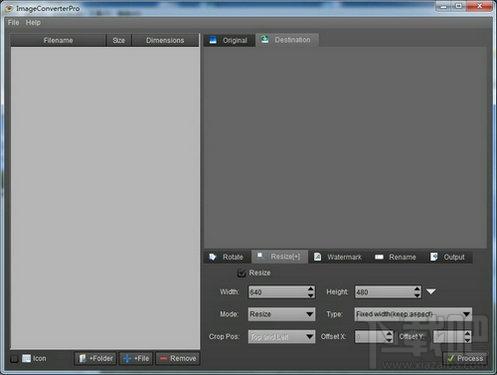Image resolution: width=497 pixels, height=375 pixels.
Task: Open the Rotate settings tab
Action: pos(227,257)
